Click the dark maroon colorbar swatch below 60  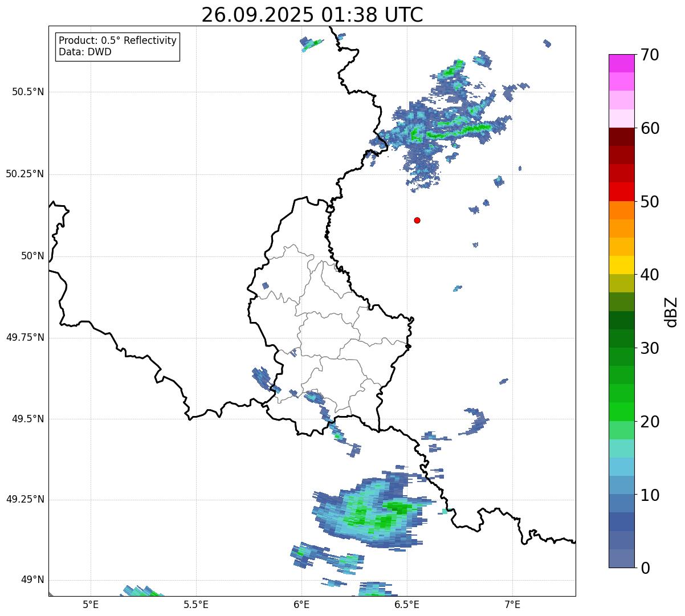(x=621, y=137)
